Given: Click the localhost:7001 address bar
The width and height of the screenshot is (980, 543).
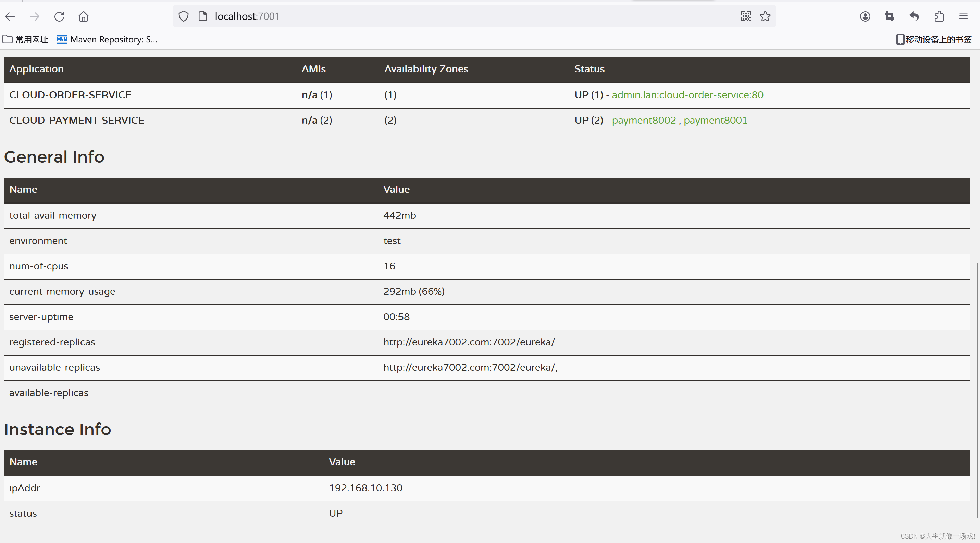Looking at the screenshot, I should 457,16.
